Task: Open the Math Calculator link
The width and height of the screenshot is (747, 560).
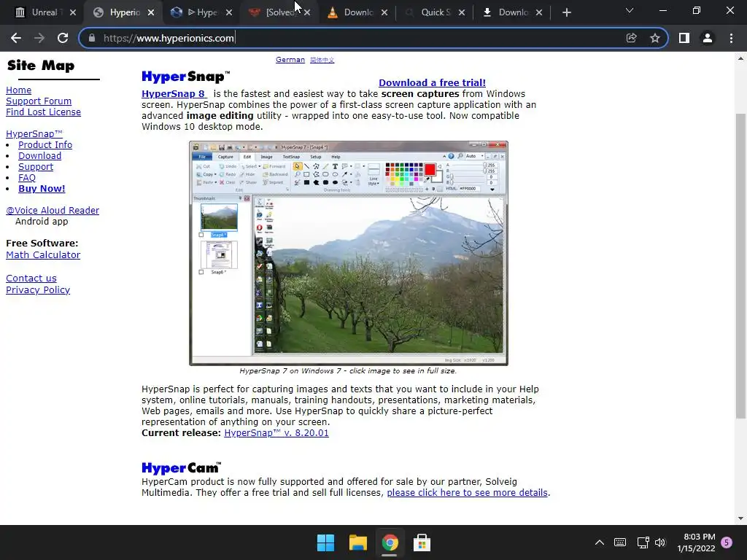Action: [x=43, y=254]
